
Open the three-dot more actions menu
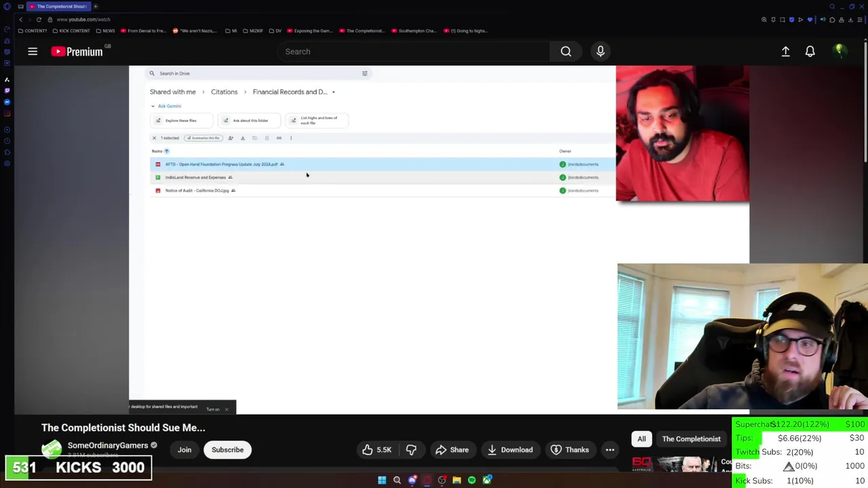(610, 449)
